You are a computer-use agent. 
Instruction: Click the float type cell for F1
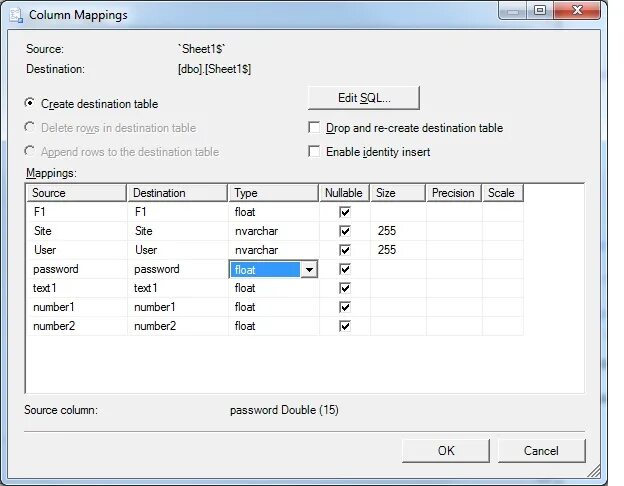(274, 212)
